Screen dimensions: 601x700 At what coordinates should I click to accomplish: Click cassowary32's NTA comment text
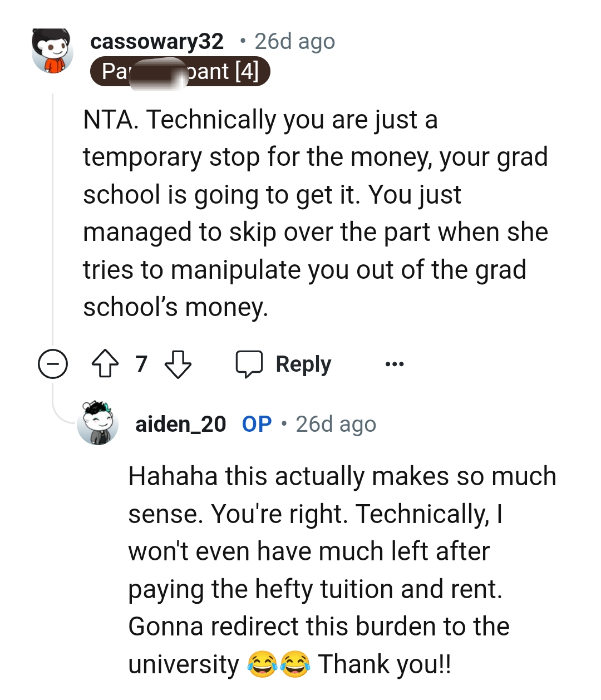pyautogui.click(x=315, y=213)
